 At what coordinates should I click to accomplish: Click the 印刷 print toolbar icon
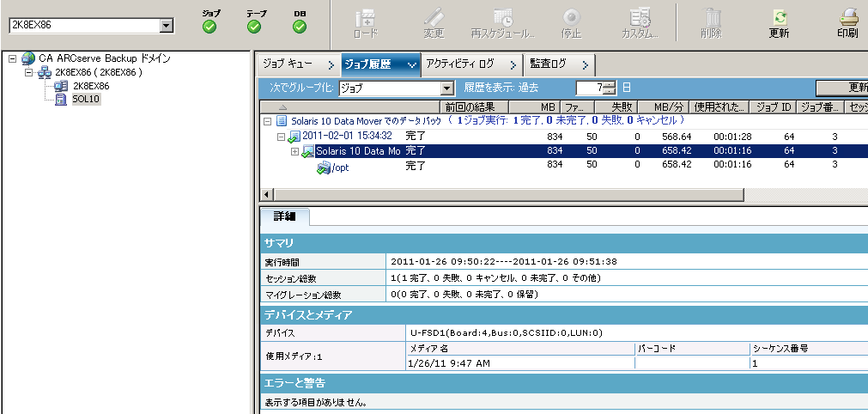click(847, 17)
